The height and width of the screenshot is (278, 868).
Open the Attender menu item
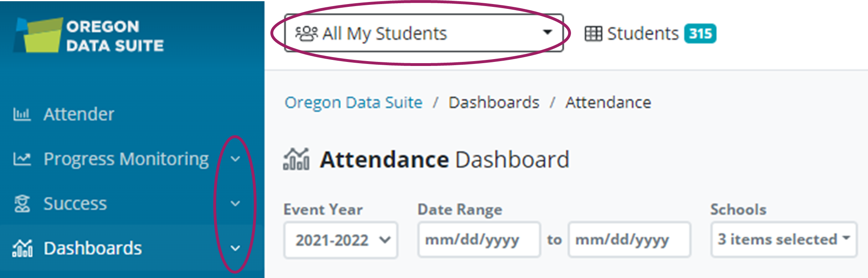[x=79, y=115]
